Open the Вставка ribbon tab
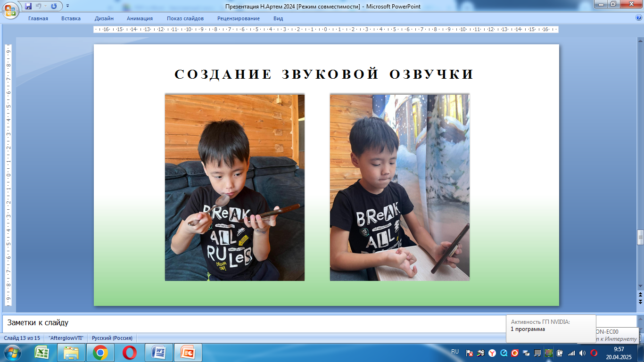 (71, 18)
